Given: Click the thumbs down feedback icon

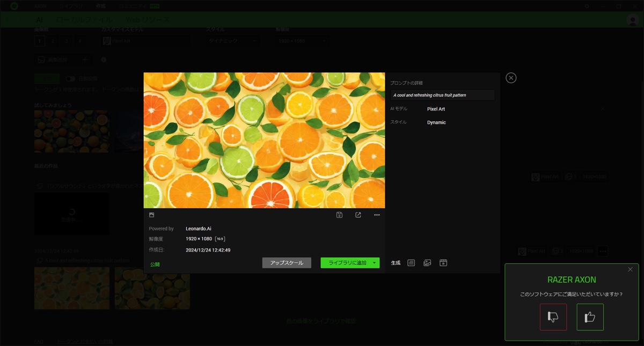Looking at the screenshot, I should [553, 317].
